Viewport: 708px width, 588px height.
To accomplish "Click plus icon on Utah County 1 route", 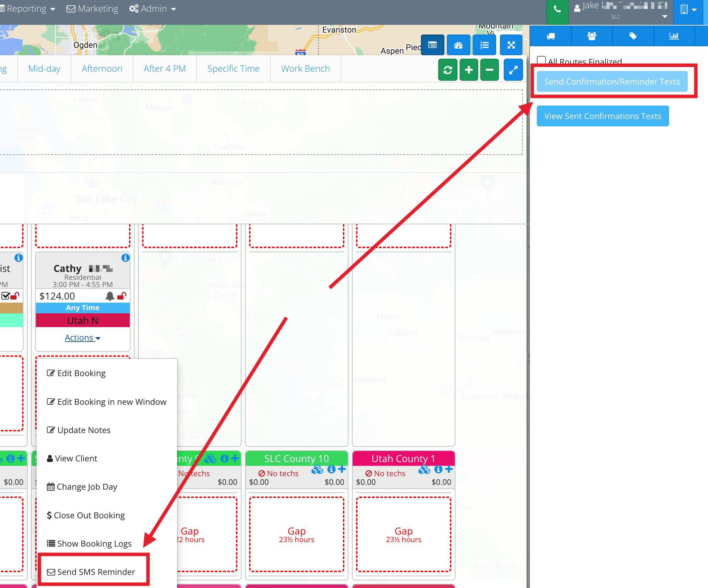I will coord(449,469).
